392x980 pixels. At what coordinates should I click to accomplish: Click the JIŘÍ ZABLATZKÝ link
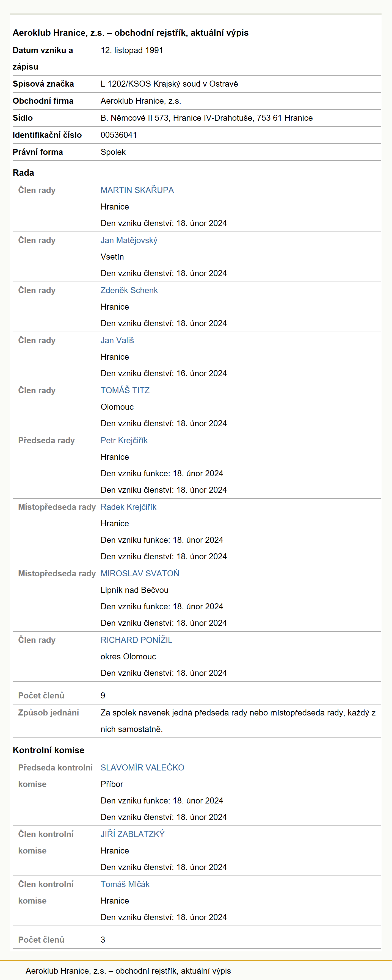(132, 834)
